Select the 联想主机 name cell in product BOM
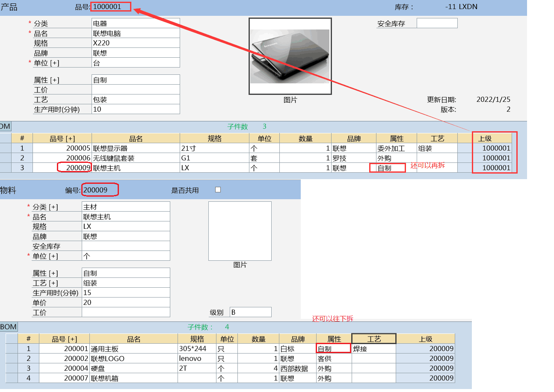The image size is (554, 392). point(136,168)
